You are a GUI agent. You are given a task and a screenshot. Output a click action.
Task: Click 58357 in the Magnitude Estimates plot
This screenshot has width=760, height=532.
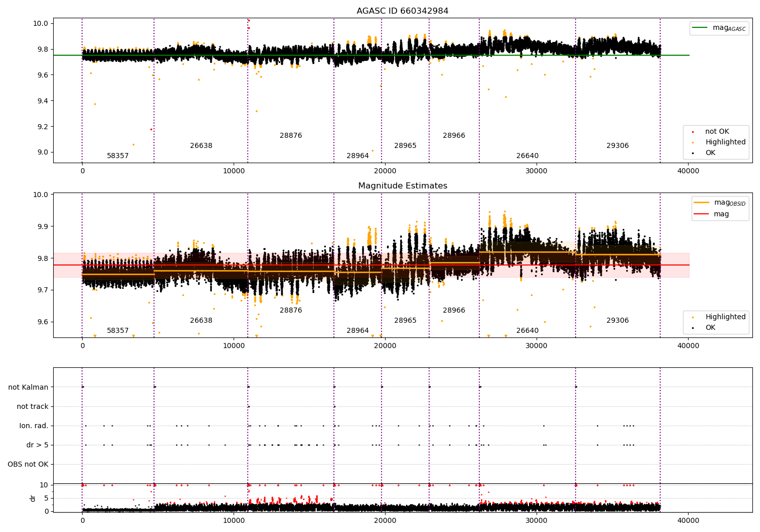tap(118, 331)
